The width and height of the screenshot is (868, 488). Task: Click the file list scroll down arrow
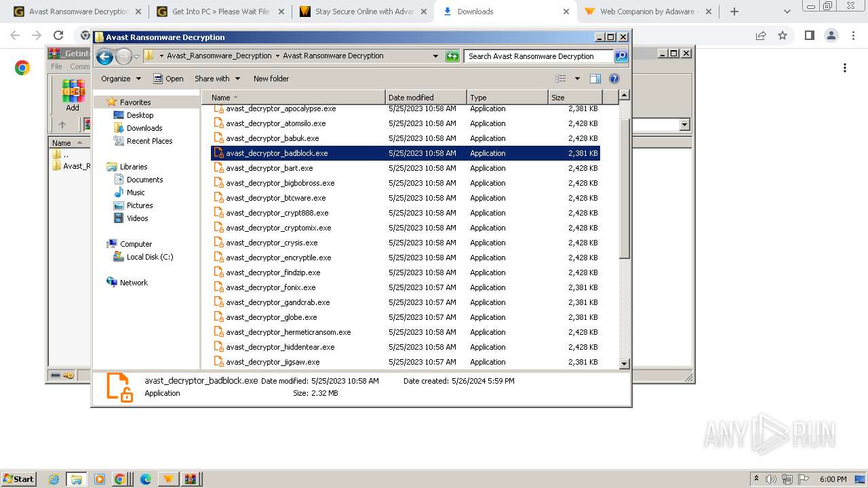click(x=625, y=364)
